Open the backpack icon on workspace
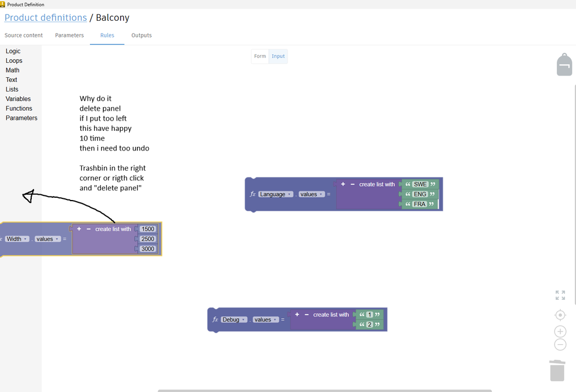Screen dimensions: 576x392 pyautogui.click(x=564, y=65)
